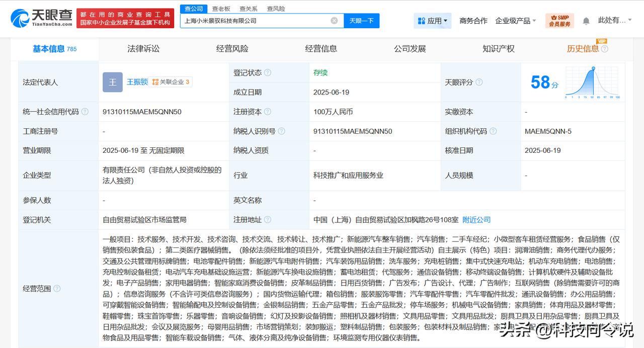Open the 商务合作 link
Screen dimensions: 644x348
[x=473, y=21]
